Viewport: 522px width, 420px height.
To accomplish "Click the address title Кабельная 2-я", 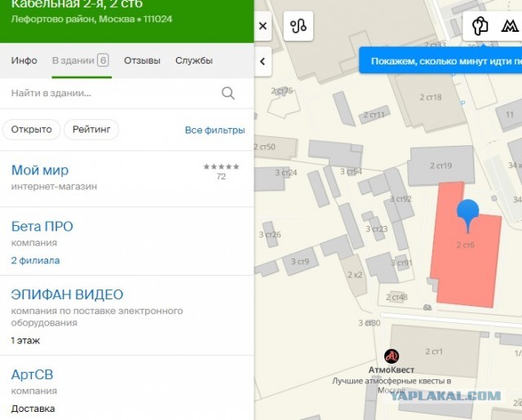I will (77, 4).
